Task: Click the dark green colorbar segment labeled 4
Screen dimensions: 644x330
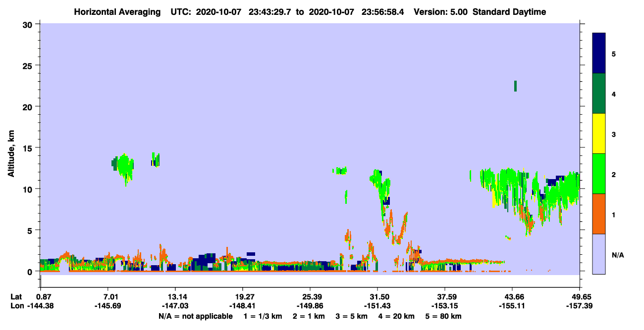Action: tap(599, 94)
